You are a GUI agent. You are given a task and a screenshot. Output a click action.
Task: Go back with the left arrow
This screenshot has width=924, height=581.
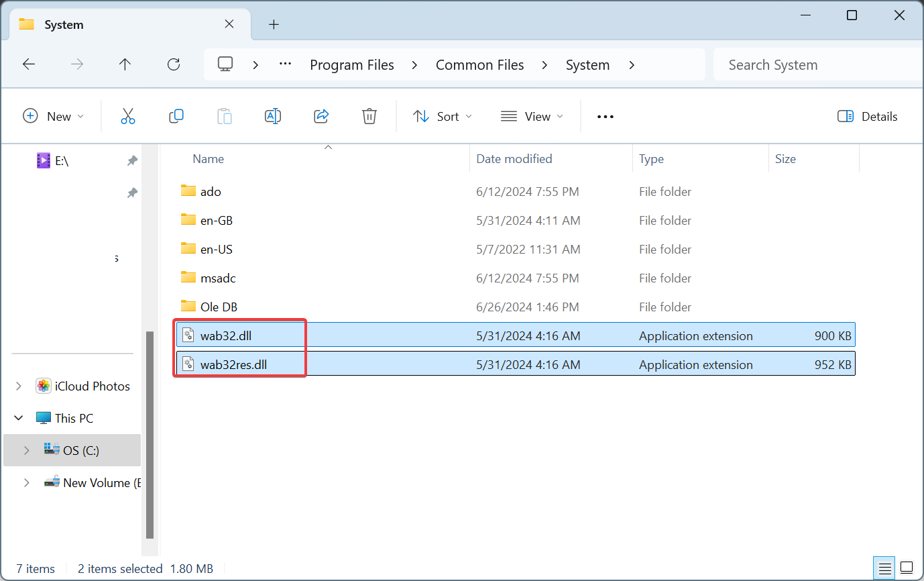29,64
